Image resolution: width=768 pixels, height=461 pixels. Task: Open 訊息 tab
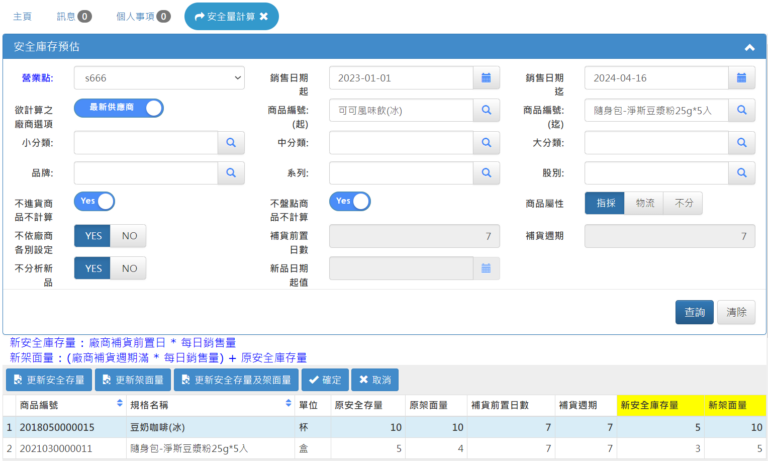point(73,17)
